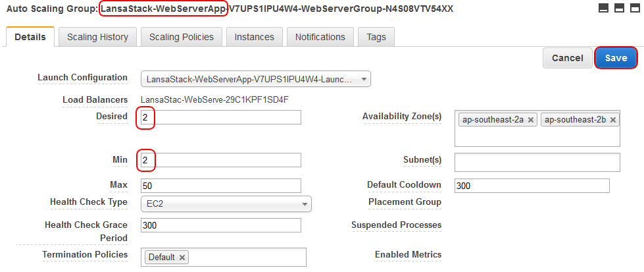This screenshot has width=644, height=272.
Task: Click empty area of Availability Zone(s) box
Action: click(537, 137)
